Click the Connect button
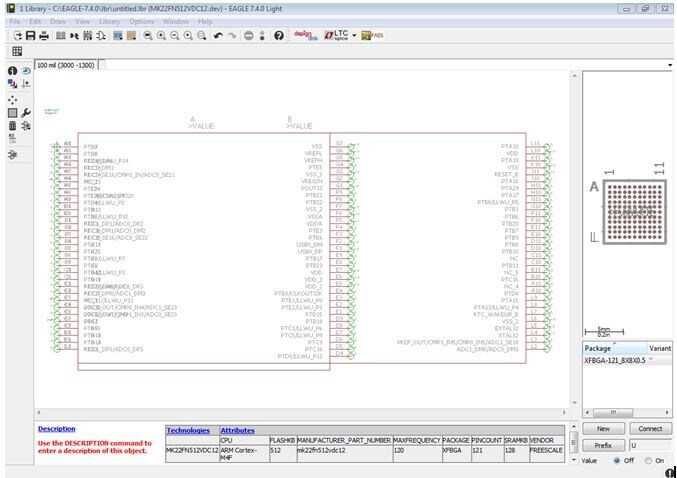Viewport: 677px width, 478px height. [649, 428]
